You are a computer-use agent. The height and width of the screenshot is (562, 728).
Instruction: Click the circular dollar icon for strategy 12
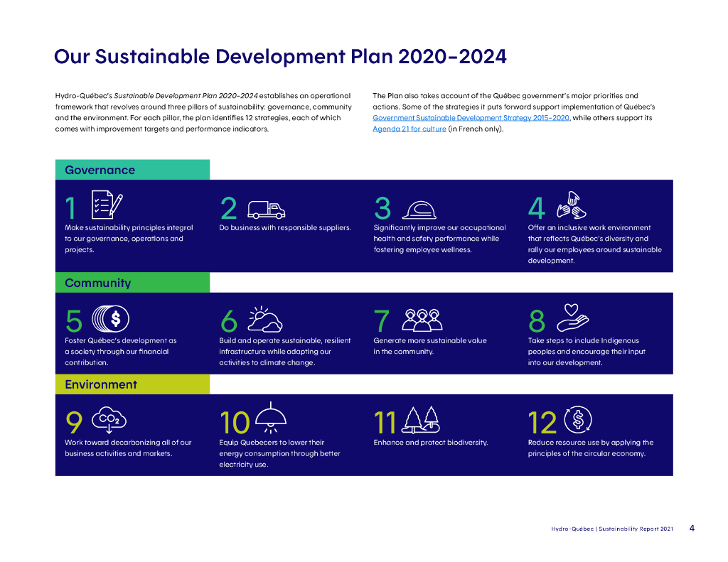578,419
